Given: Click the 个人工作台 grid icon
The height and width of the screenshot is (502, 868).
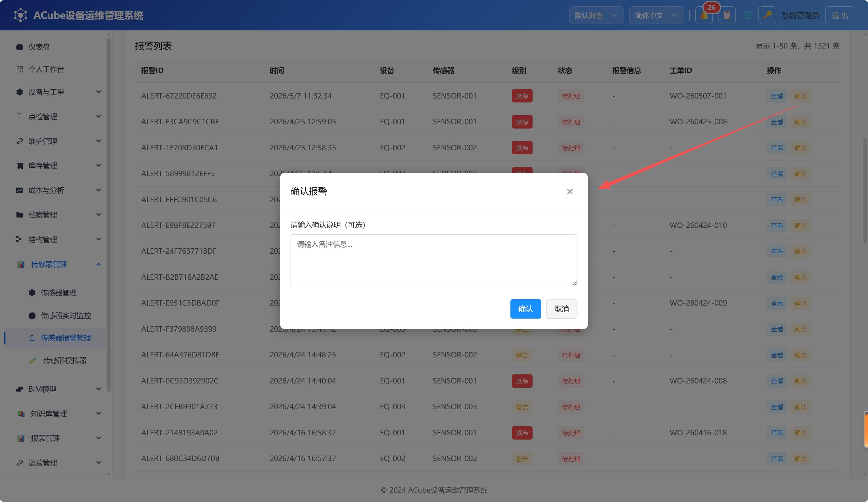Looking at the screenshot, I should coord(20,69).
